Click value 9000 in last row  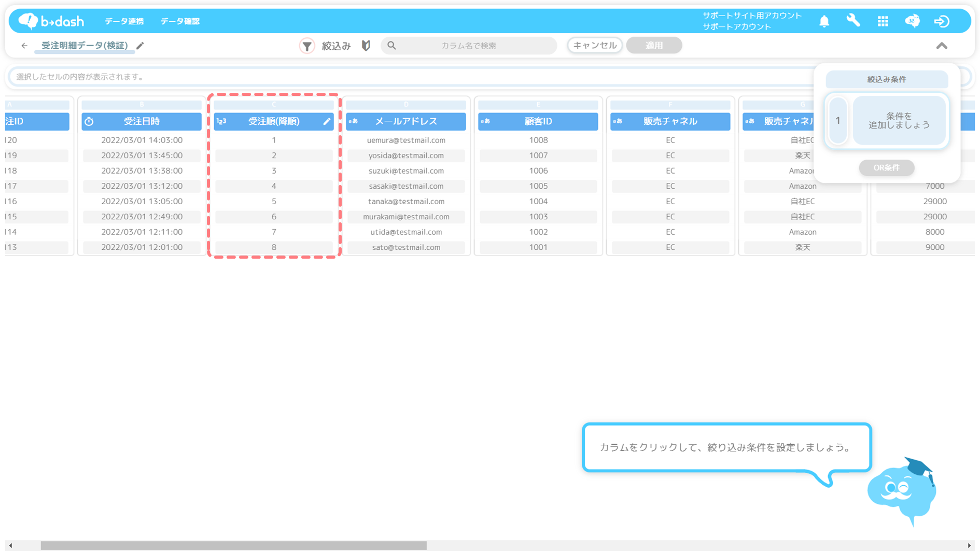[935, 247]
